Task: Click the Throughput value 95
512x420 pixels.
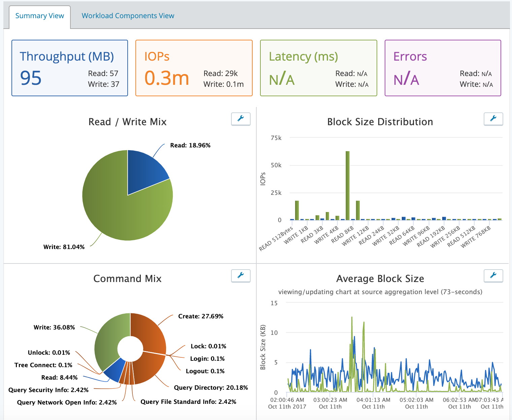Action: click(x=31, y=78)
